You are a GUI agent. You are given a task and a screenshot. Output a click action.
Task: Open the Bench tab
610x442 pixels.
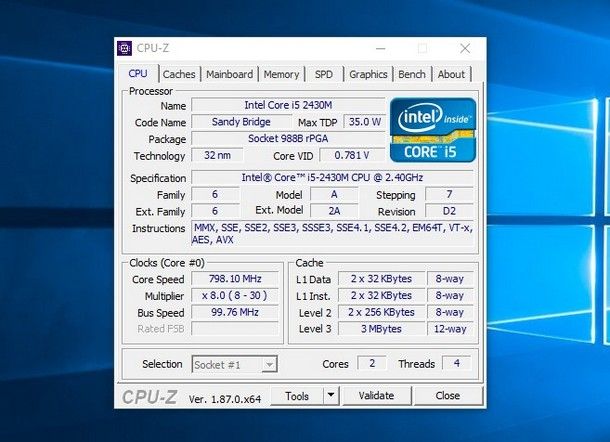point(412,74)
